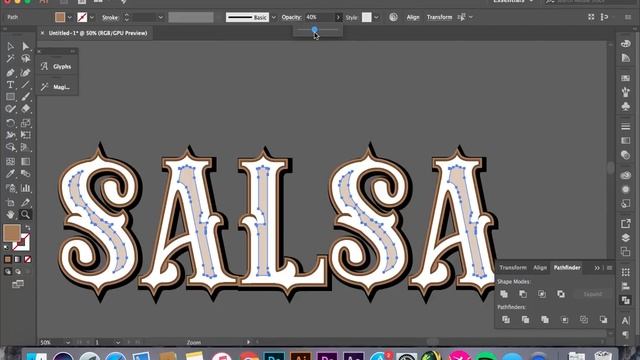This screenshot has height=360, width=640.
Task: Open stroke weight dropdown
Action: click(160, 18)
